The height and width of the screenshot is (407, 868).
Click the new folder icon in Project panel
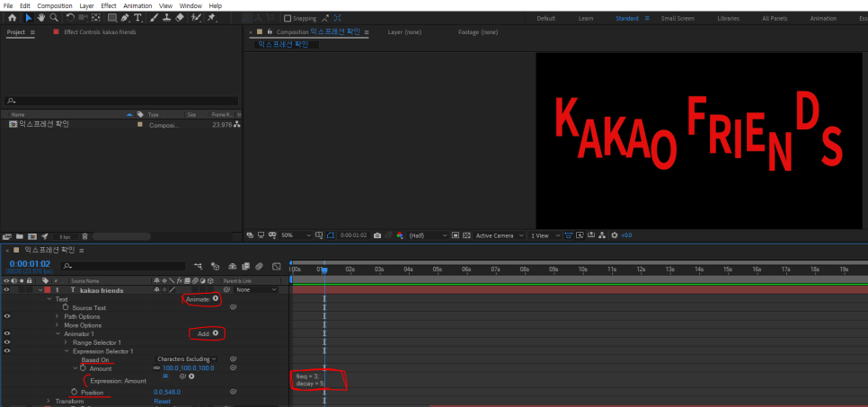[x=20, y=236]
